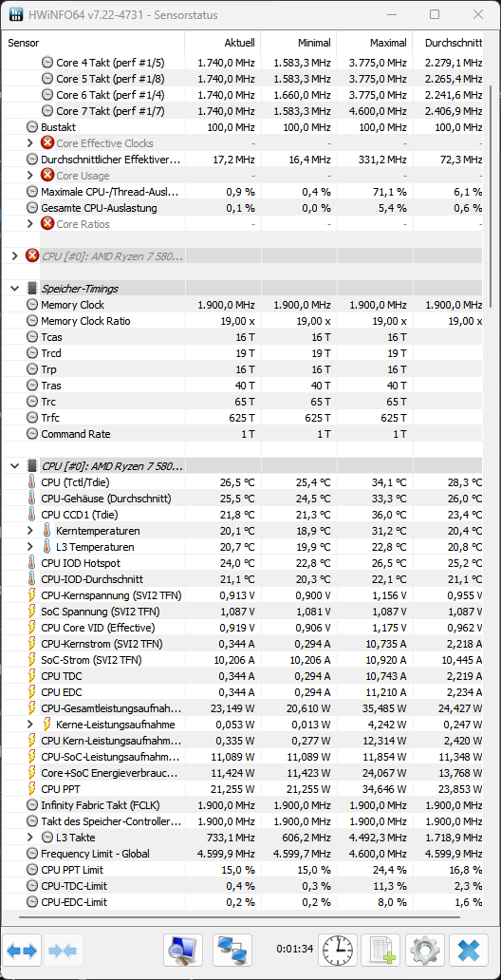Screen dimensions: 501x980
Task: Click the elapsed time 0:01:34 display
Action: point(294,949)
